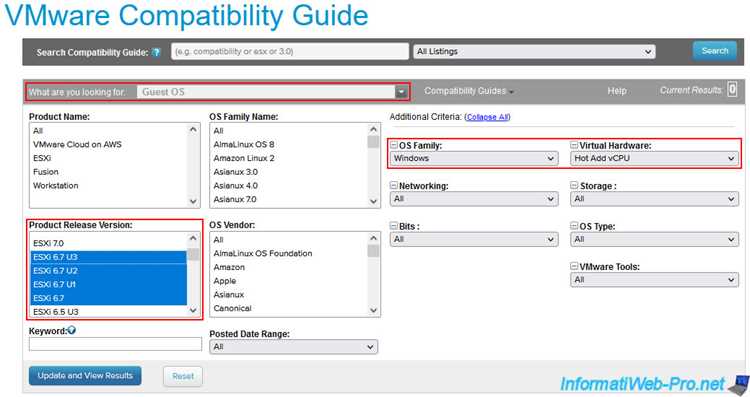Image resolution: width=750 pixels, height=397 pixels.
Task: Click Product Release Version scroll up arrow
Action: (193, 238)
